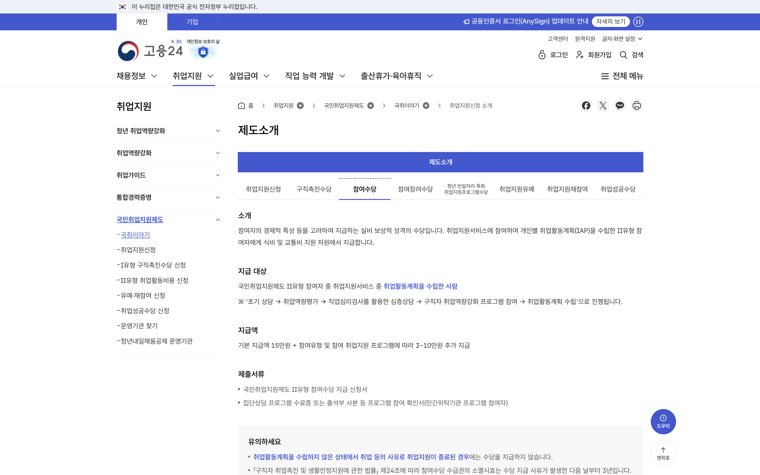Click the 자세히 보기 button
Image resolution: width=760 pixels, height=475 pixels.
tap(611, 22)
